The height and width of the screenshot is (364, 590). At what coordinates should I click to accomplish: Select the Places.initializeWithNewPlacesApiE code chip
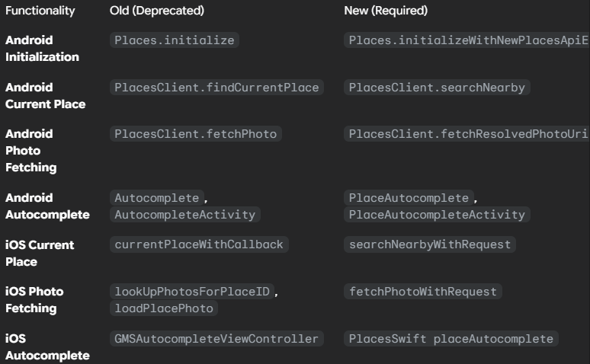[x=468, y=41]
